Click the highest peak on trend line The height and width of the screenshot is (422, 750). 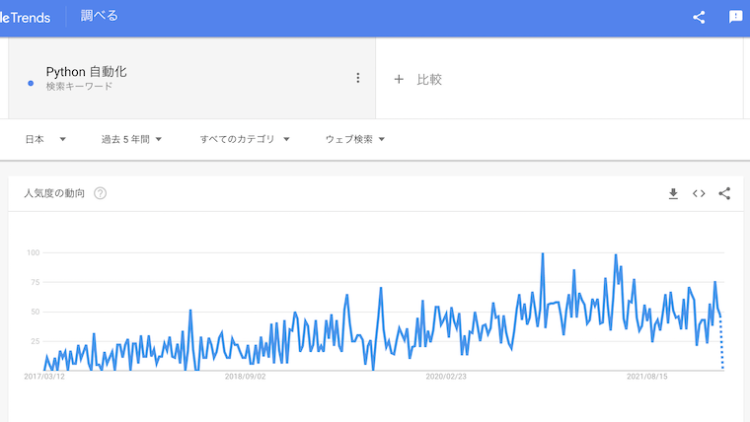pyautogui.click(x=542, y=254)
